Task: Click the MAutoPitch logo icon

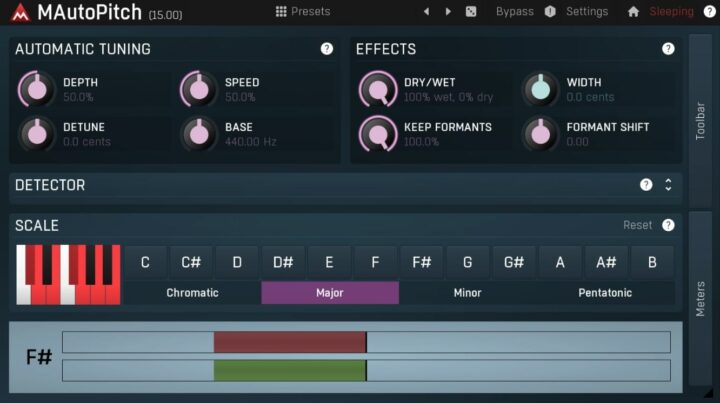Action: click(17, 12)
